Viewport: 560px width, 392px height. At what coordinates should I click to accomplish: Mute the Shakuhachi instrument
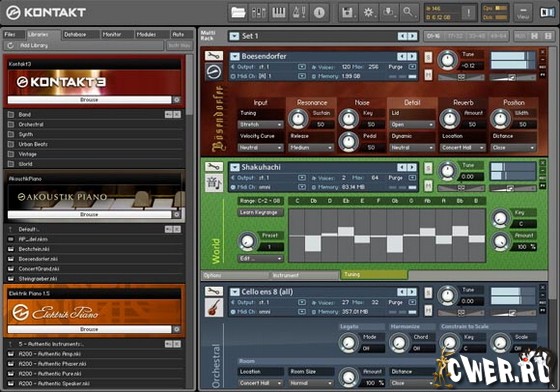(428, 186)
